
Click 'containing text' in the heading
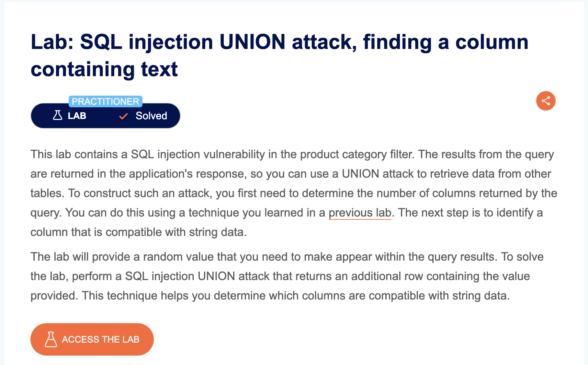(x=104, y=69)
